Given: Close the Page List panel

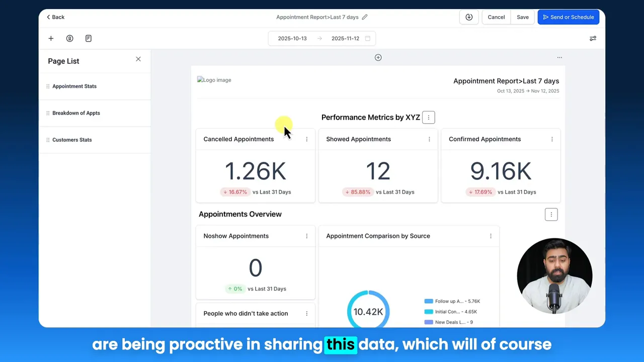Looking at the screenshot, I should [x=138, y=59].
